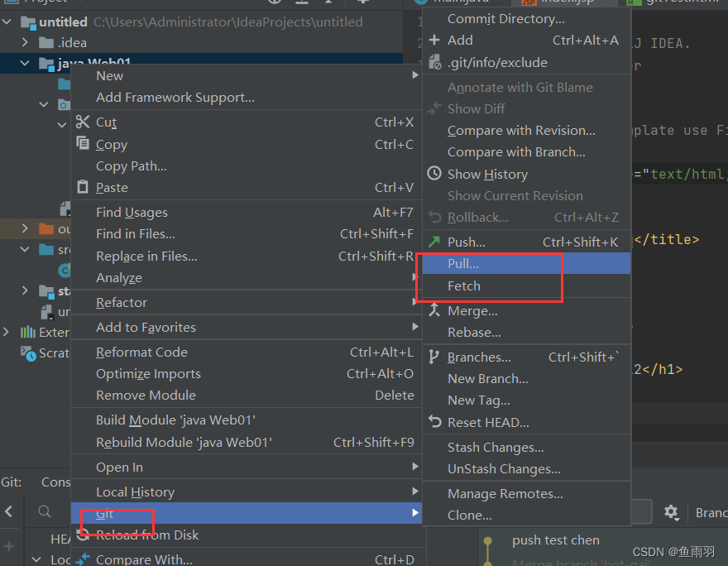Click the Compare With arrows icon
The image size is (728, 566).
(83, 559)
